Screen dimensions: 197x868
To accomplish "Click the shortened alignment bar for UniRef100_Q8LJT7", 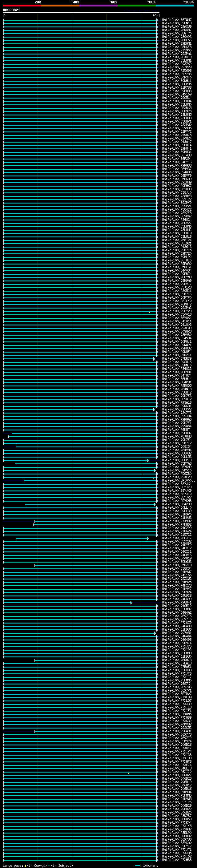I will (x=82, y=538).
